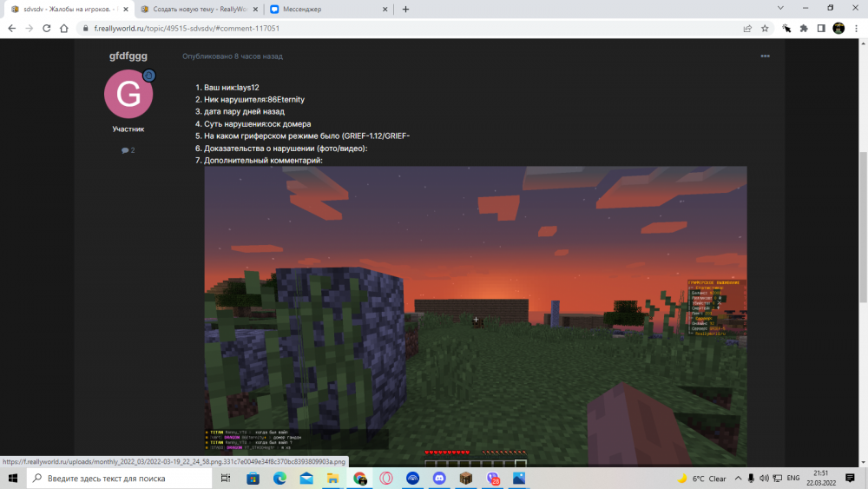Viewport: 868px width, 489px height.
Task: Open Chrome's three-dot menu
Action: [856, 29]
